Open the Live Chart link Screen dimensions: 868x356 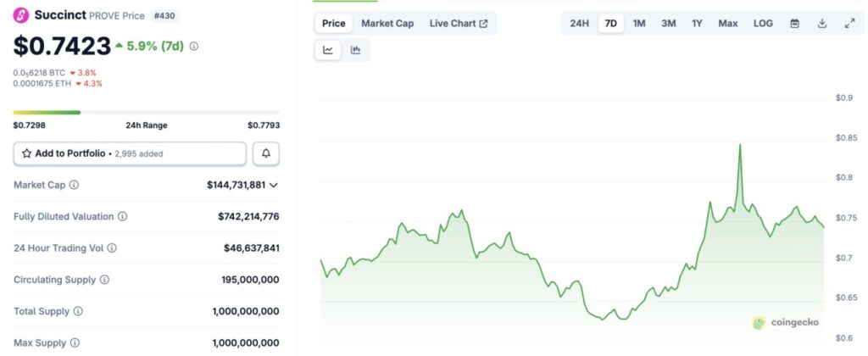click(458, 24)
